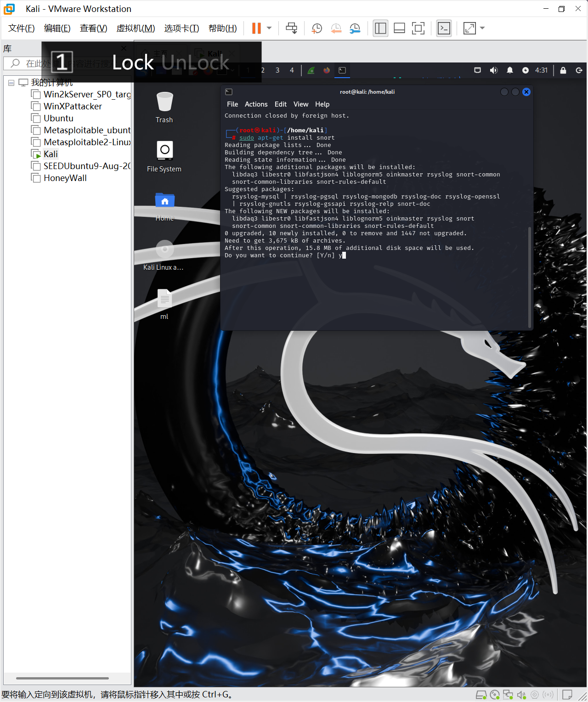The width and height of the screenshot is (588, 702).
Task: Click the power manager icon in Kali panel
Action: (526, 70)
